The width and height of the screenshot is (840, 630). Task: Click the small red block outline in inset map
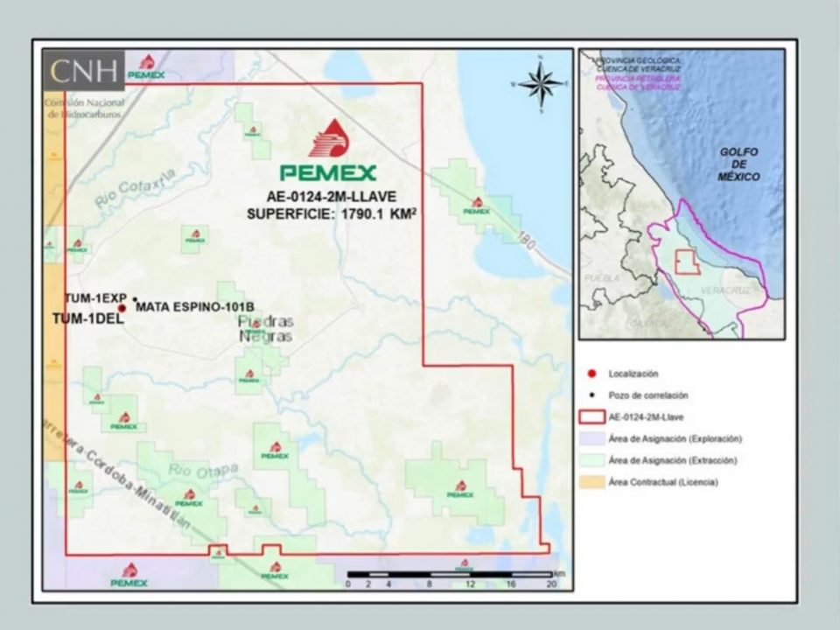(688, 262)
